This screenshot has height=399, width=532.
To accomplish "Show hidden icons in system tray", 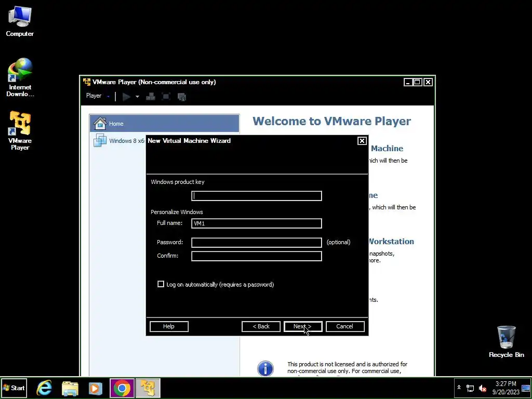I will (x=459, y=388).
